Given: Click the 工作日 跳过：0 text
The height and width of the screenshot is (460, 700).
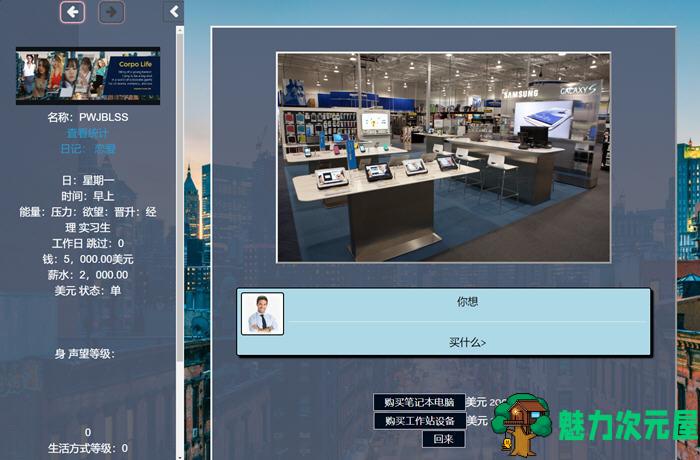Looking at the screenshot, I should tap(88, 243).
